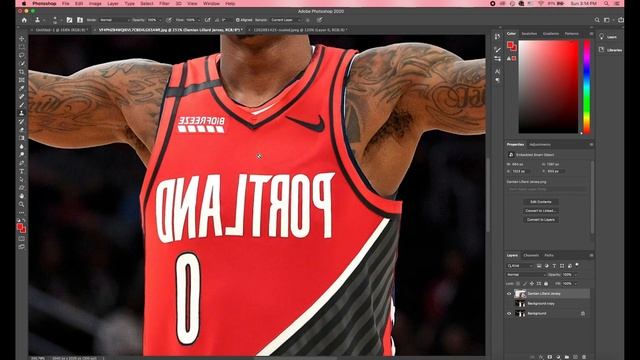Hide the Damian Lillard Jersey layer

(x=509, y=294)
